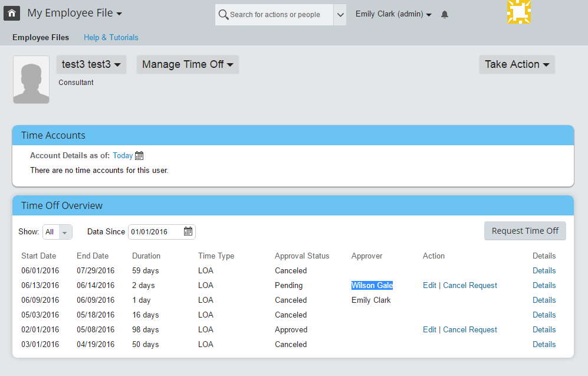
Task: Open Emily Clark (admin) user menu
Action: tap(393, 14)
